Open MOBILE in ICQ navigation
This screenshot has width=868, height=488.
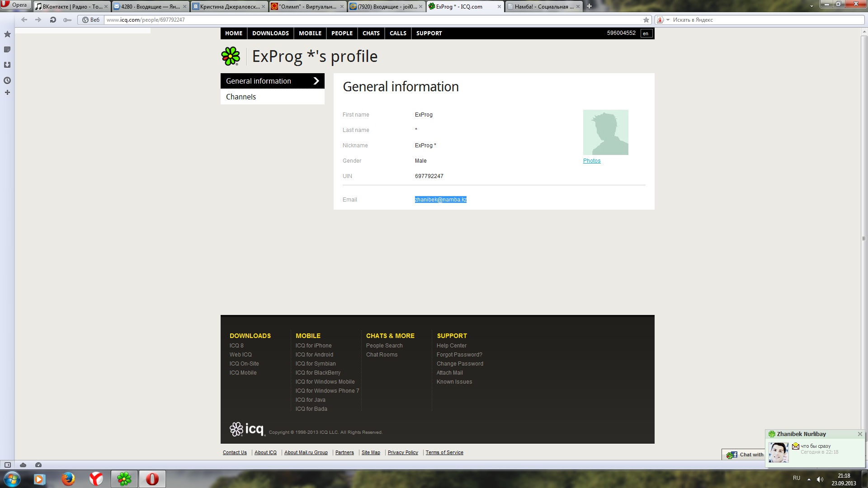click(x=310, y=33)
